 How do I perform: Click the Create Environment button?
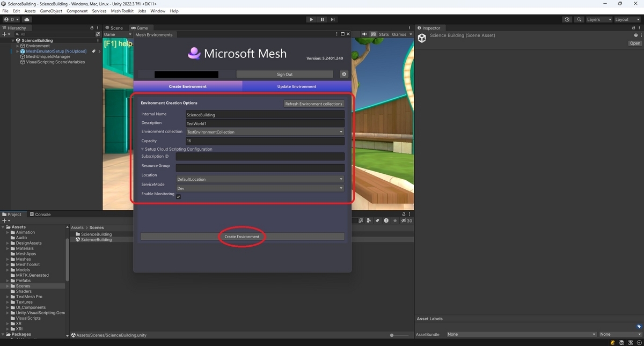click(242, 237)
